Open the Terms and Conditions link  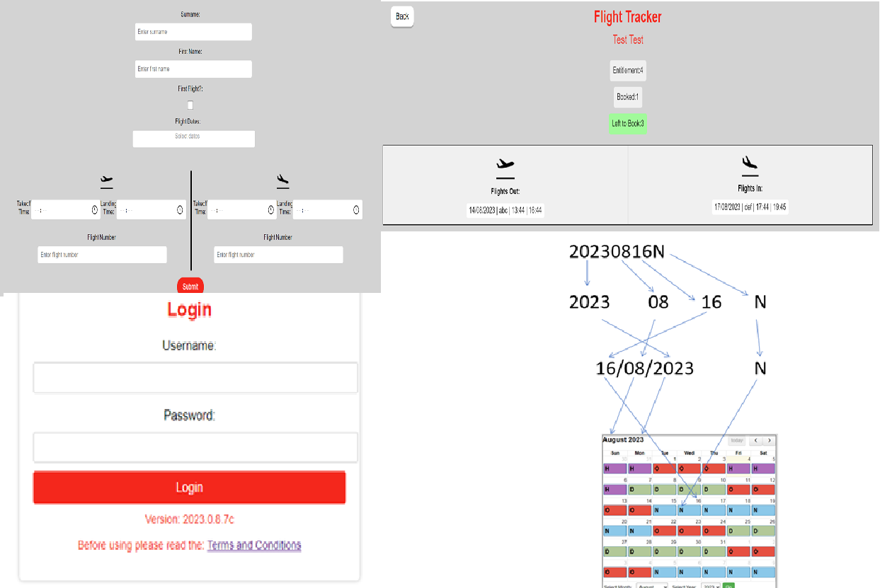pyautogui.click(x=254, y=545)
